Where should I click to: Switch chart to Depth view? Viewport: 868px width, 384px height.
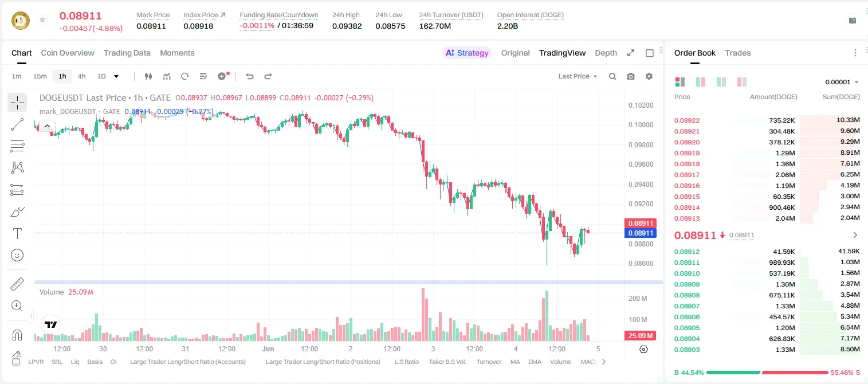606,53
